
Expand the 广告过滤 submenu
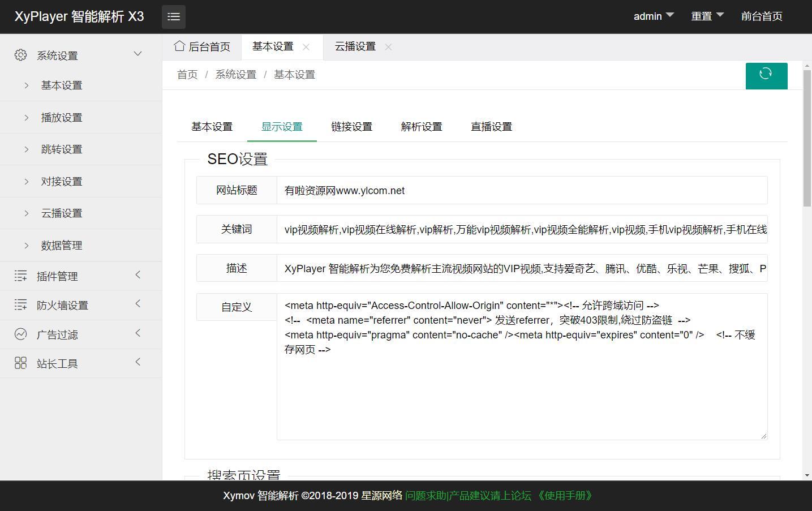point(138,333)
